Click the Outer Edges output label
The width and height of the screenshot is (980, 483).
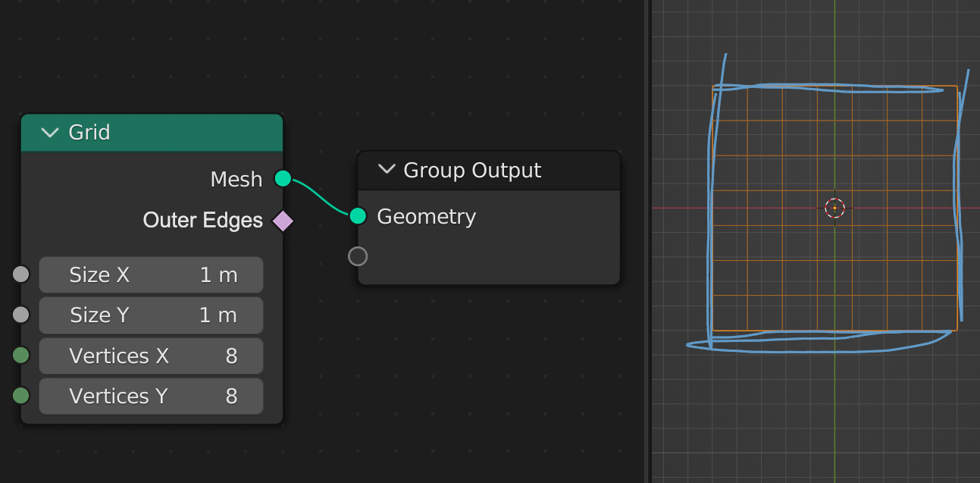point(202,221)
